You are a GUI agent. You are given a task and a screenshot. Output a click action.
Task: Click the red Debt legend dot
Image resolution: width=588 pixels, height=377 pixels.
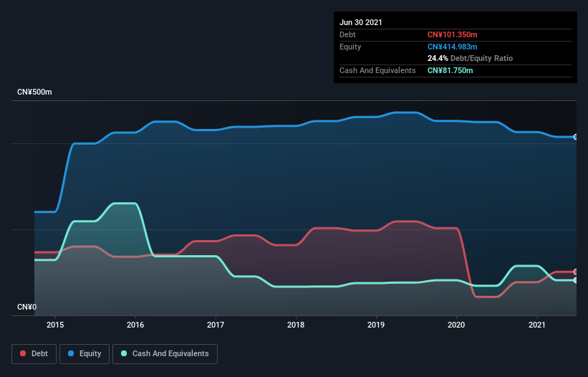coord(23,353)
